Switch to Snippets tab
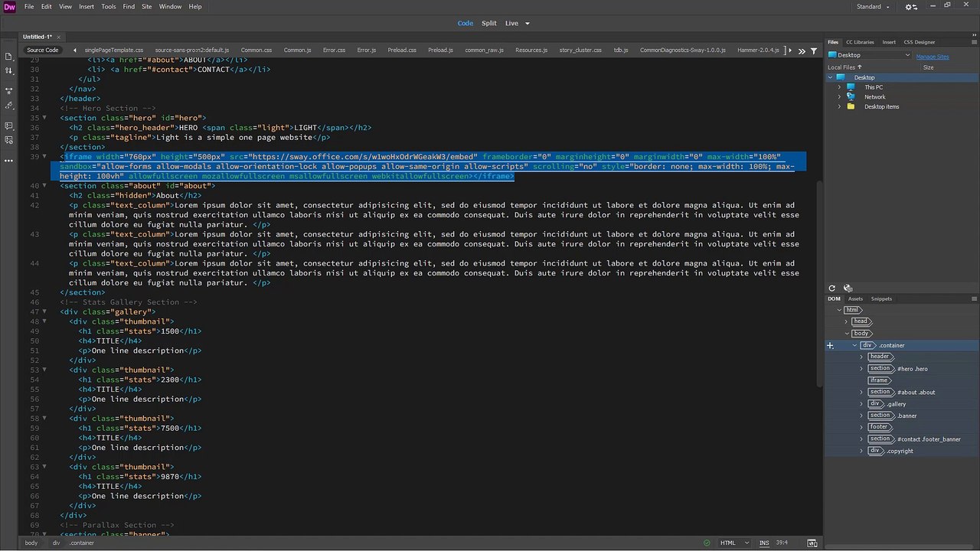980x551 pixels. pyautogui.click(x=881, y=299)
